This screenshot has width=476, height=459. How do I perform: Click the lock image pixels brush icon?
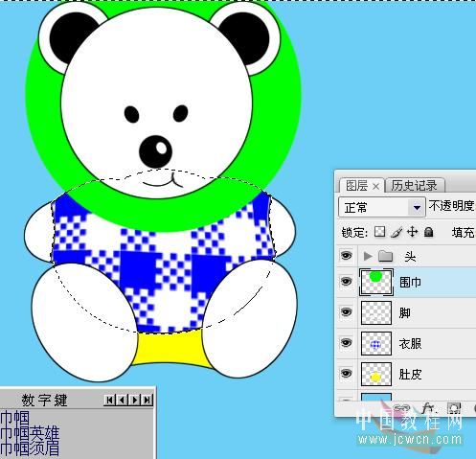(397, 232)
